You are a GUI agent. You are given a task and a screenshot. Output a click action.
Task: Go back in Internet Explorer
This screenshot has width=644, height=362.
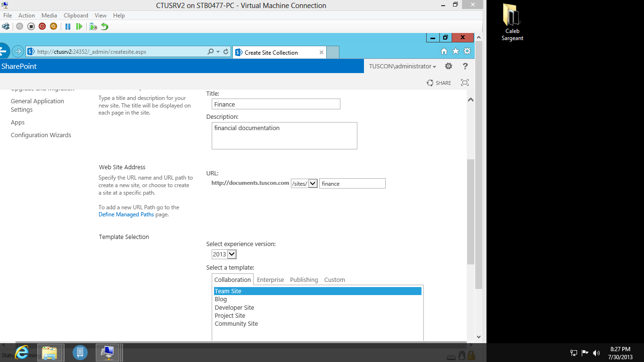[4, 51]
